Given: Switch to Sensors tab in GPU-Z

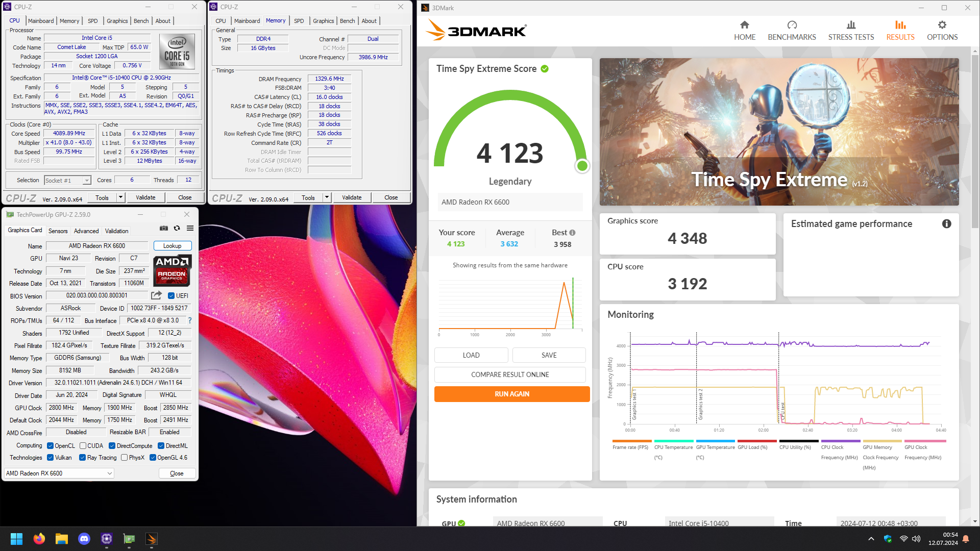Looking at the screenshot, I should coord(58,231).
